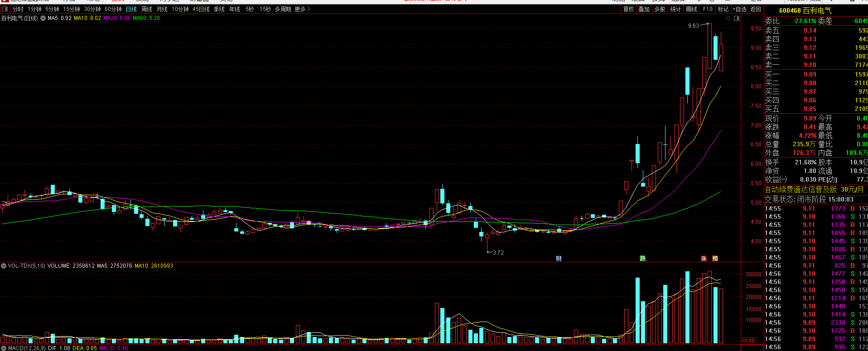This screenshot has height=351, width=868.
Task: Switch to 周线 weekly chart
Action: click(147, 9)
